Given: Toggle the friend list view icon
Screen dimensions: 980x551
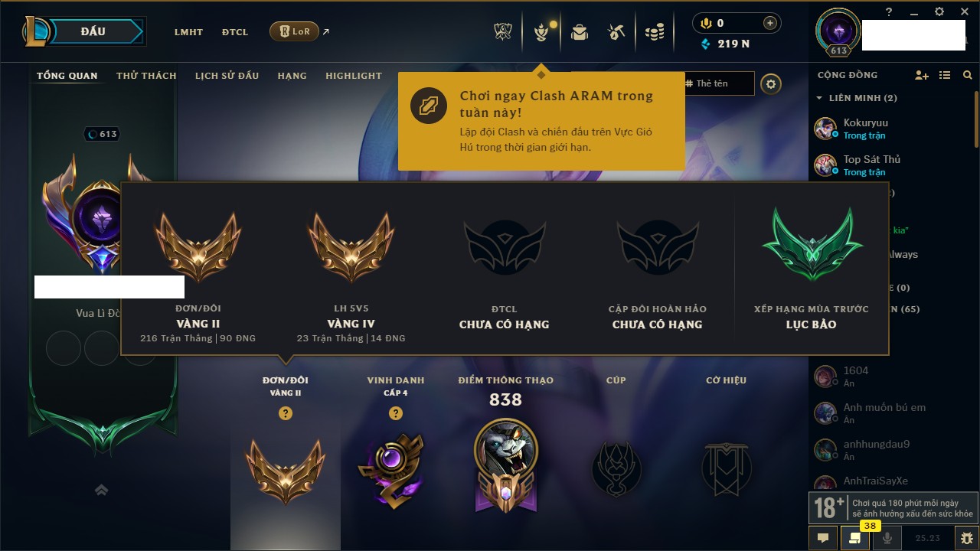Looking at the screenshot, I should (945, 75).
